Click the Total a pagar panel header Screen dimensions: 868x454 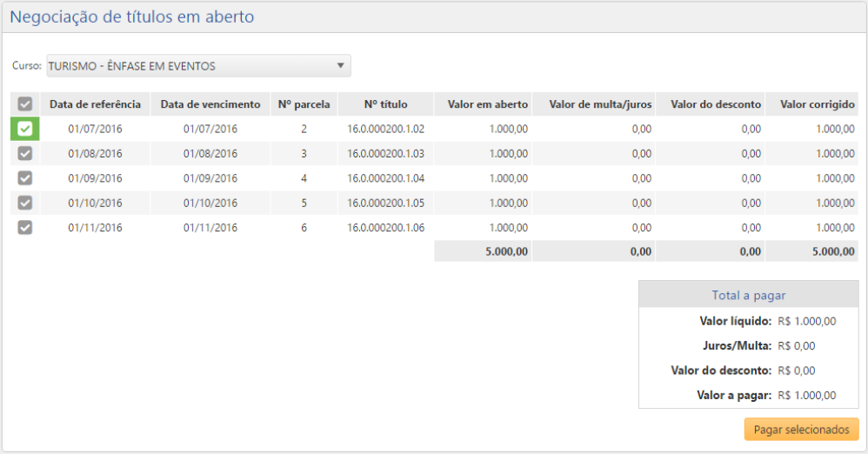coord(748,295)
